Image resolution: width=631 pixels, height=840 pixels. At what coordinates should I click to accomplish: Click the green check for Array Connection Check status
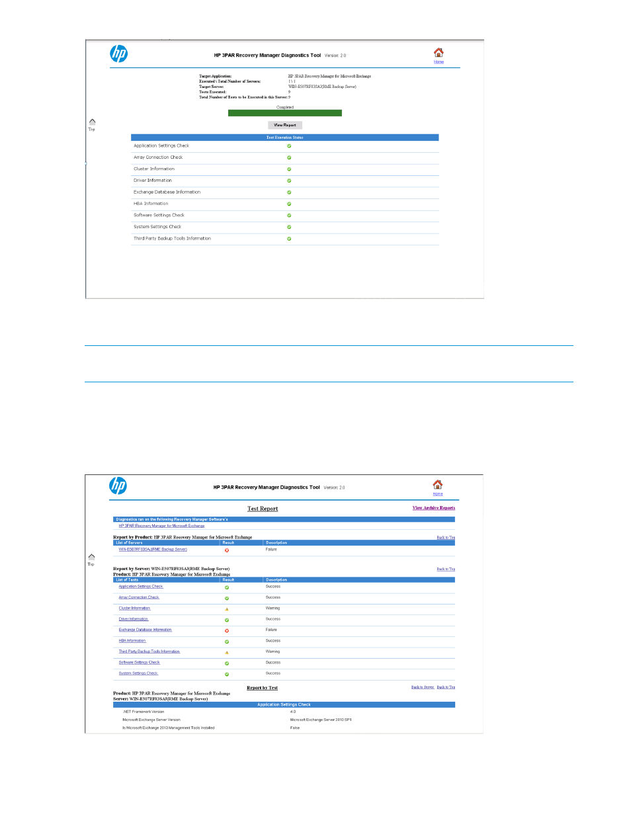pyautogui.click(x=289, y=157)
